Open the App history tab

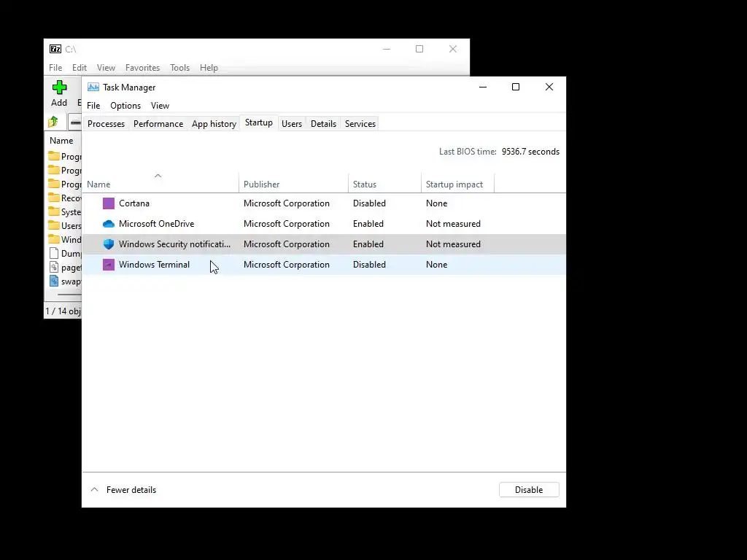(214, 124)
